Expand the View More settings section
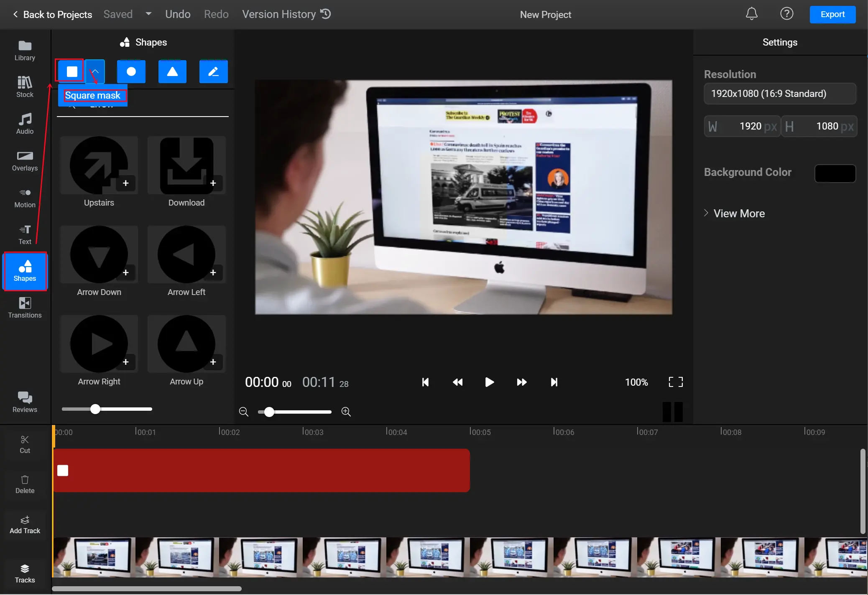This screenshot has height=595, width=868. point(734,213)
